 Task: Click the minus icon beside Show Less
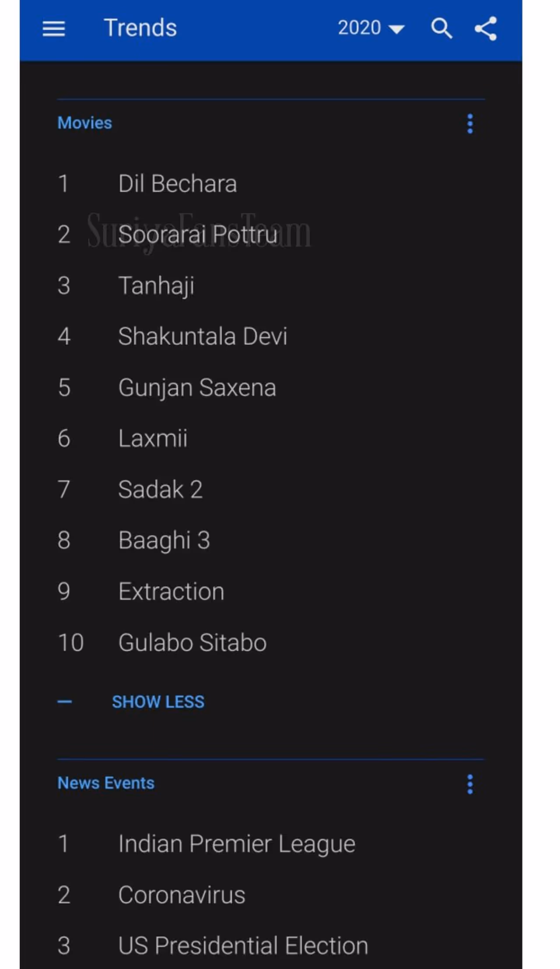click(64, 702)
